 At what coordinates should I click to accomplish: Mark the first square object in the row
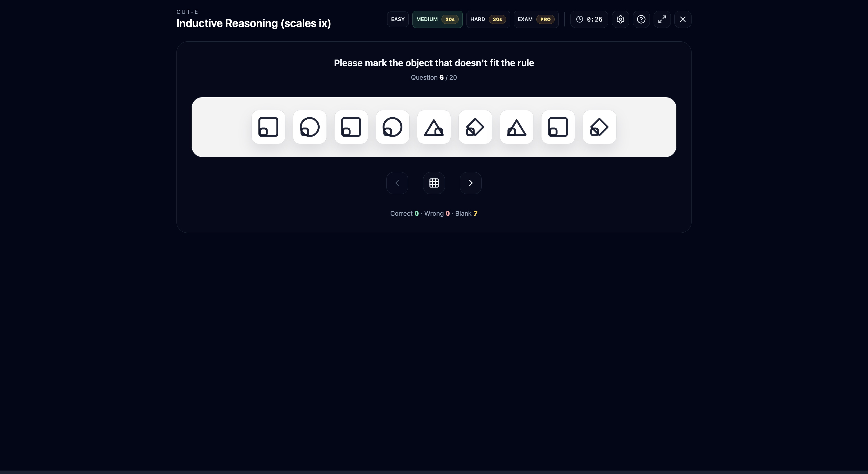pyautogui.click(x=268, y=127)
